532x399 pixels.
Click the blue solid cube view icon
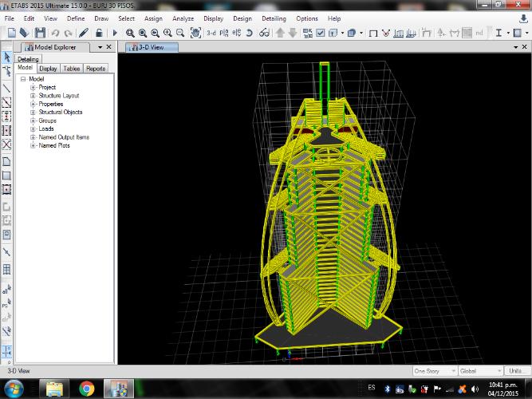click(352, 33)
